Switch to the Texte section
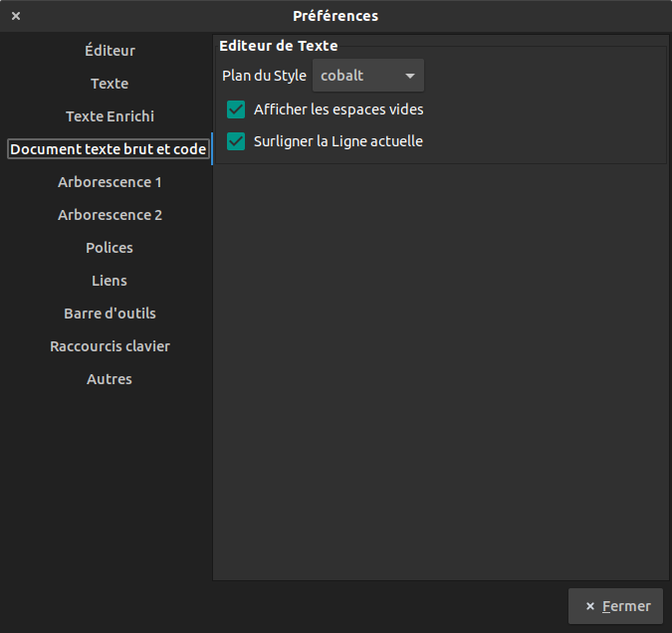The image size is (672, 633). tap(110, 84)
